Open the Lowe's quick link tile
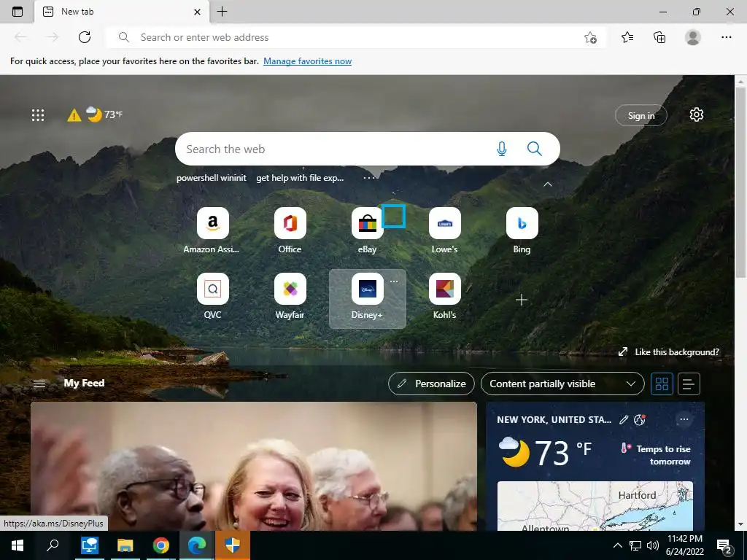Screen dimensions: 747x560 (x=444, y=231)
